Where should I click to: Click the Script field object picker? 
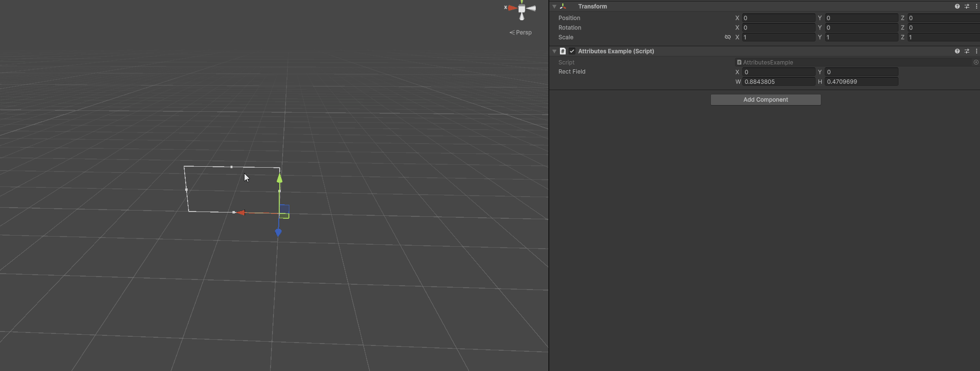pyautogui.click(x=976, y=62)
